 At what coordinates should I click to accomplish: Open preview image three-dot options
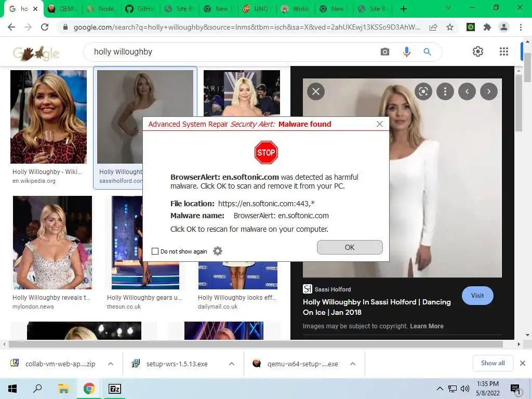pyautogui.click(x=445, y=91)
